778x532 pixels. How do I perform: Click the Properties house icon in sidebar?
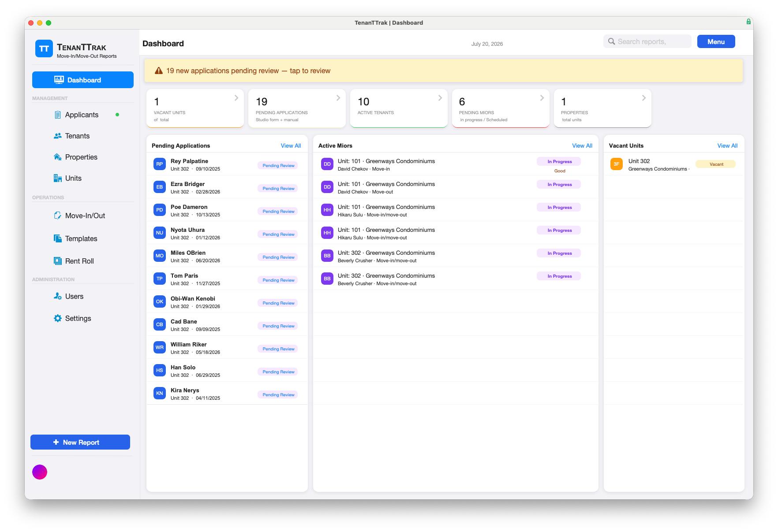click(58, 157)
